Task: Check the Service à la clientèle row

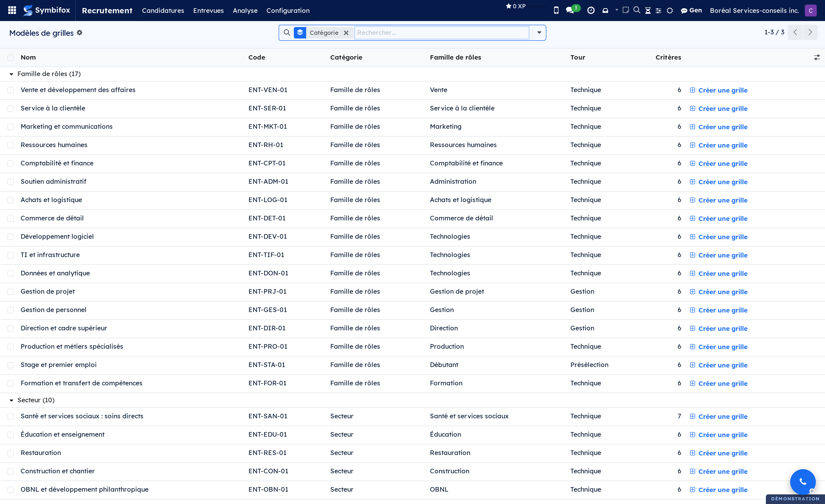Action: tap(11, 108)
